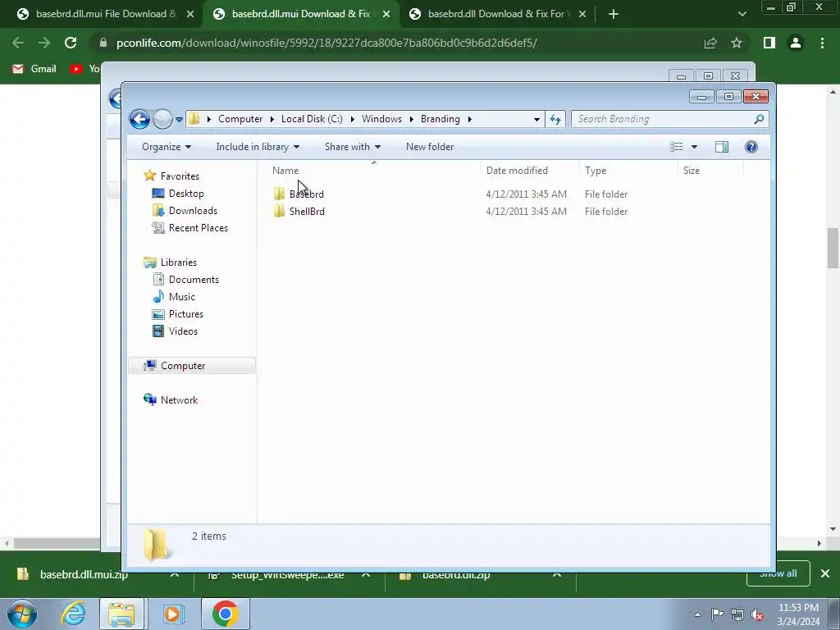Select the Basebrd folder
The height and width of the screenshot is (630, 840).
(307, 194)
